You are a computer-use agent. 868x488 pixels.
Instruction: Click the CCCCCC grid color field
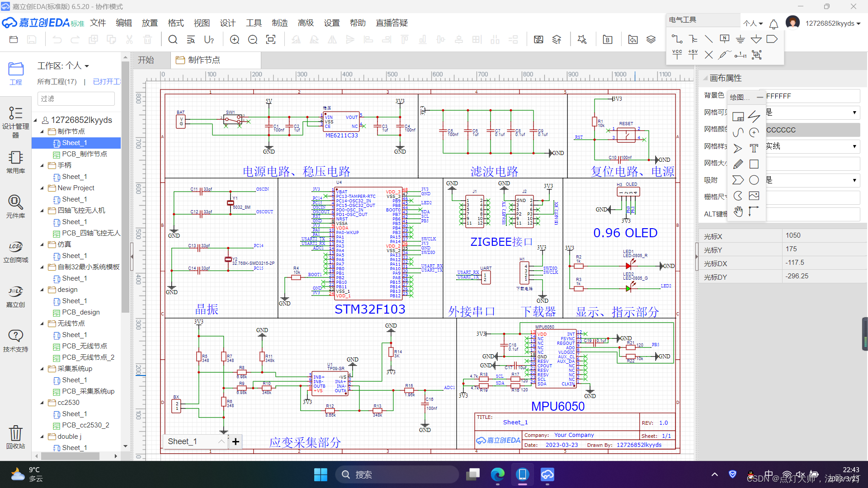pos(812,130)
